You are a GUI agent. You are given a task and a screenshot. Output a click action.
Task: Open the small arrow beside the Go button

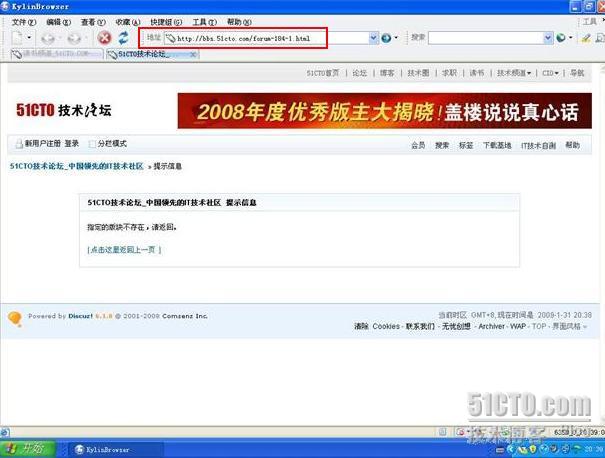click(396, 38)
